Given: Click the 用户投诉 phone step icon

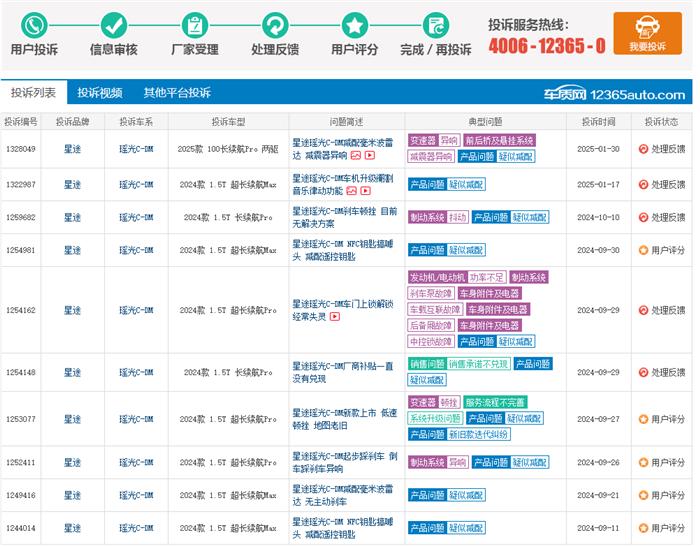Looking at the screenshot, I should [34, 25].
